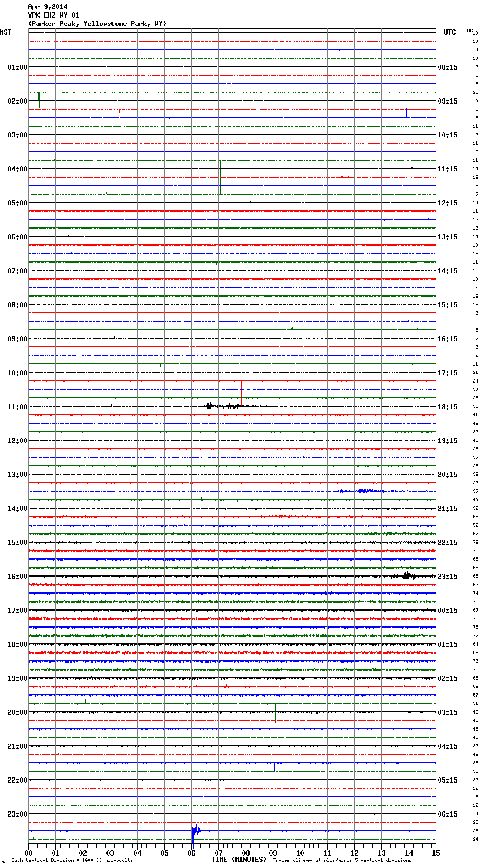Click the date text 'Apr 9,2014'
481x868 pixels.
(48, 7)
